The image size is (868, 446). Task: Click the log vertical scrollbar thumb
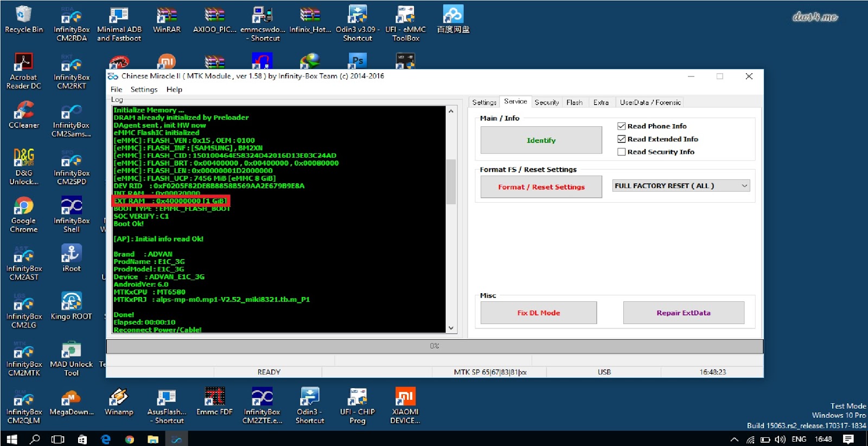451,182
